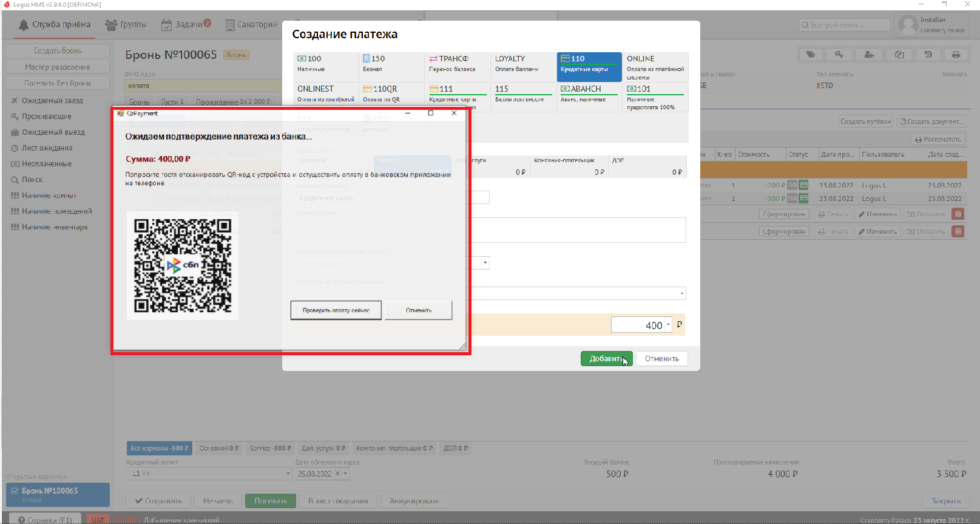Open the Группы menu
The height and width of the screenshot is (524, 980).
tap(126, 25)
